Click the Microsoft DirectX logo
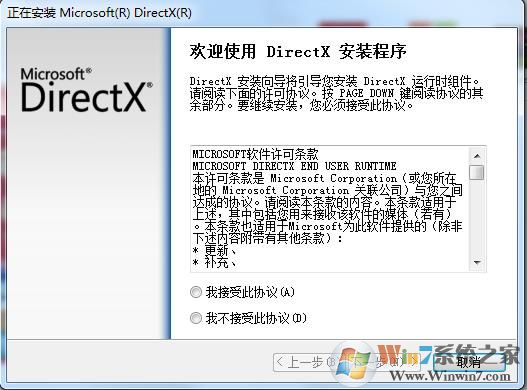The image size is (527, 390). click(87, 90)
